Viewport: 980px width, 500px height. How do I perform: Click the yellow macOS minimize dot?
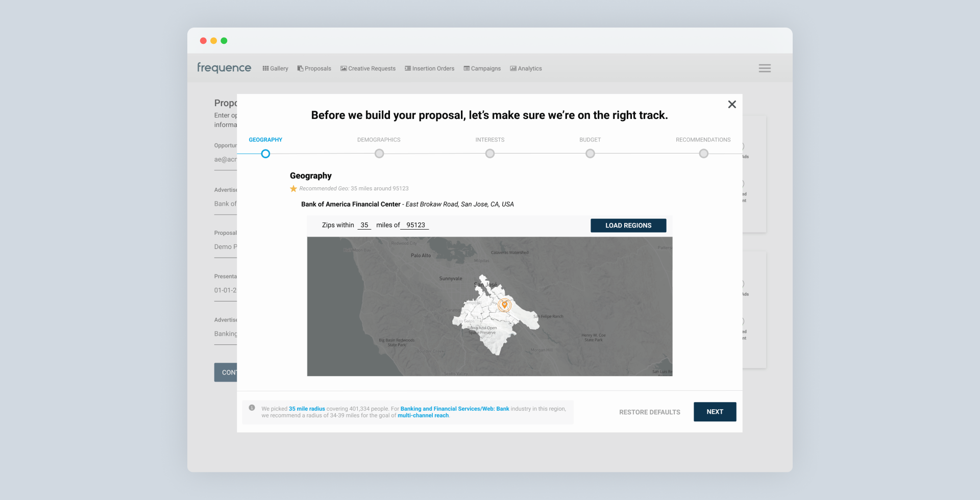(x=213, y=41)
